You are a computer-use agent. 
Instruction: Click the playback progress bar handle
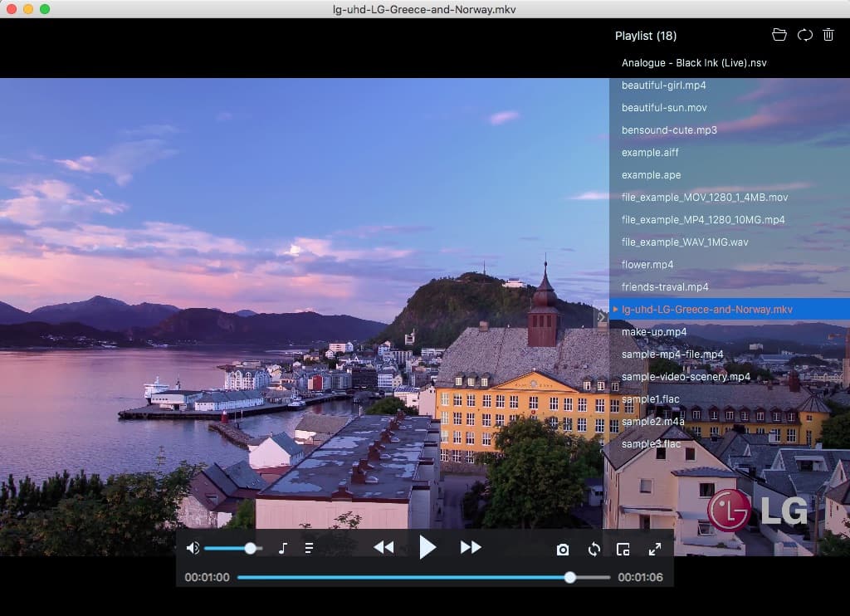click(569, 576)
